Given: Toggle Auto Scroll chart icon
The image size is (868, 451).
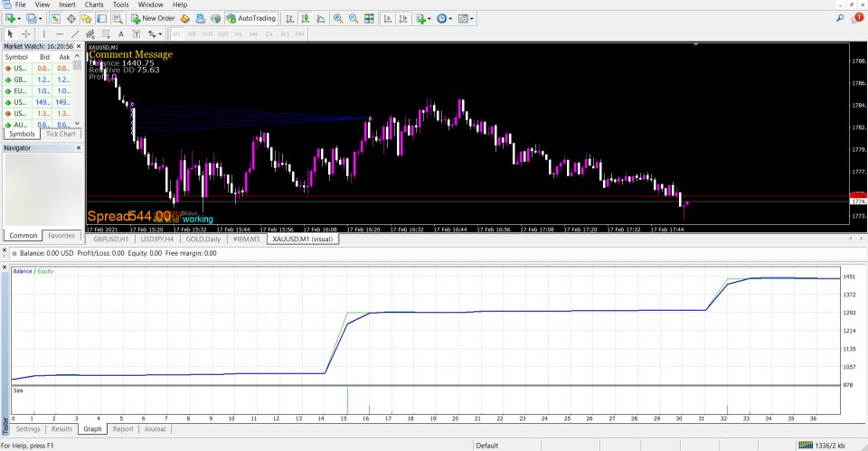Looking at the screenshot, I should click(388, 18).
